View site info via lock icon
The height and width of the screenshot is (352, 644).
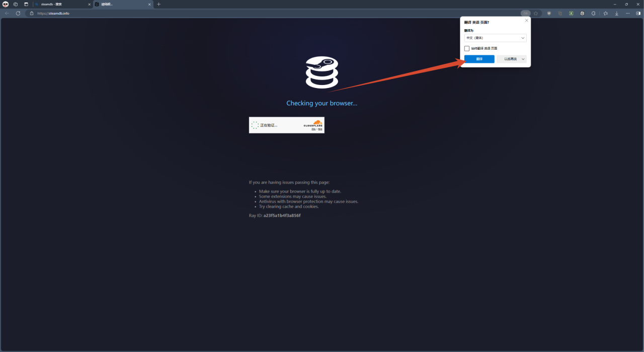(32, 13)
